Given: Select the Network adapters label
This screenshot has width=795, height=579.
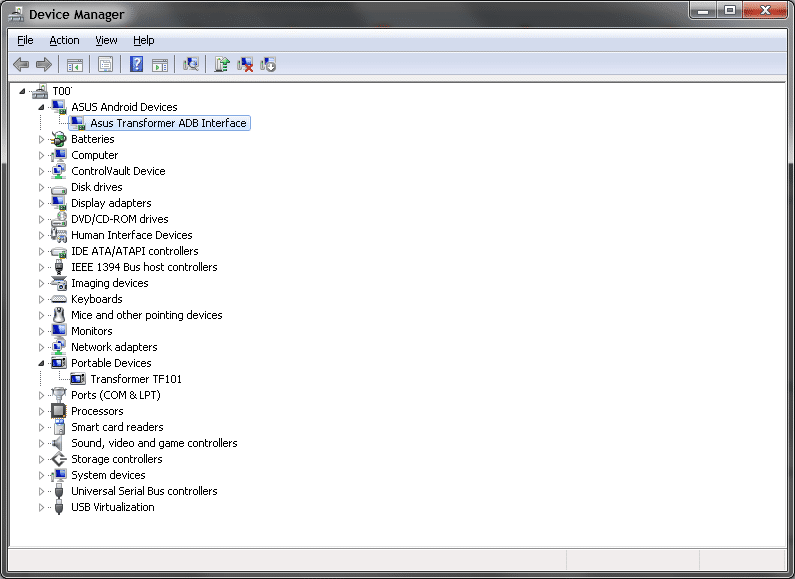Looking at the screenshot, I should [x=114, y=347].
